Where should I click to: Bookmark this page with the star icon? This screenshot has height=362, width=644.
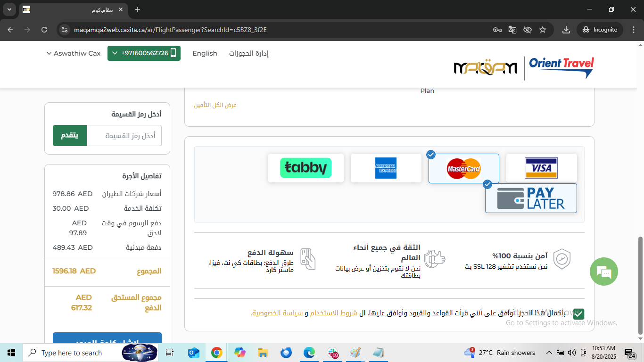pos(543,30)
